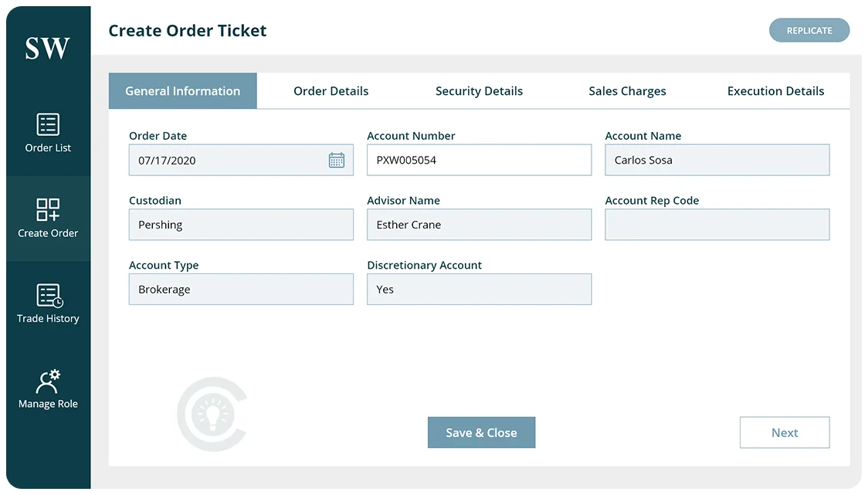This screenshot has height=495, width=868.
Task: Open the Order Date calendar picker
Action: click(x=337, y=160)
